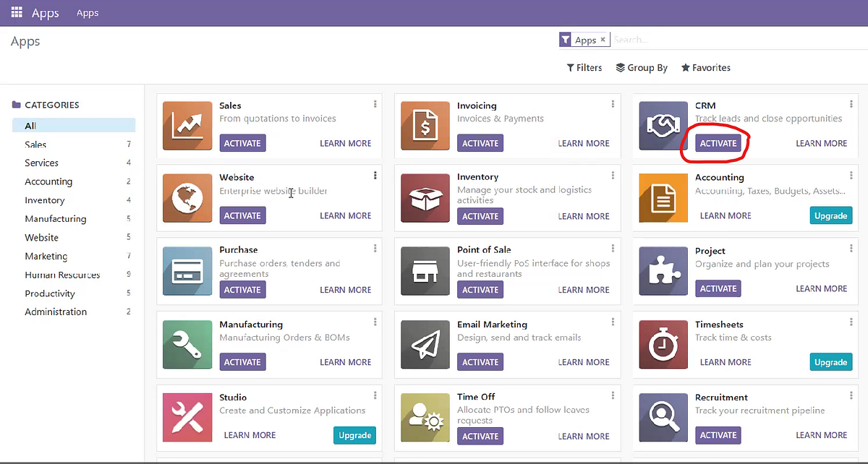Click Learn More for Point of Sale

pos(583,289)
